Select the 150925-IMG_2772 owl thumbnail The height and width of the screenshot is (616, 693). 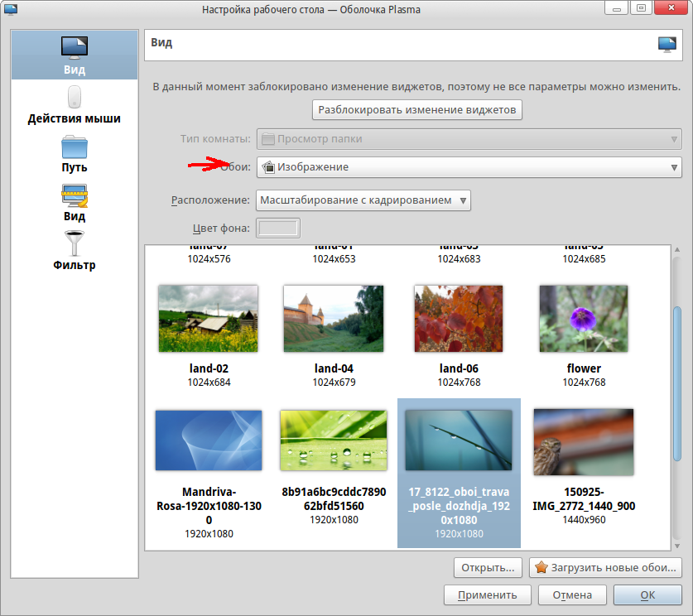coord(584,442)
